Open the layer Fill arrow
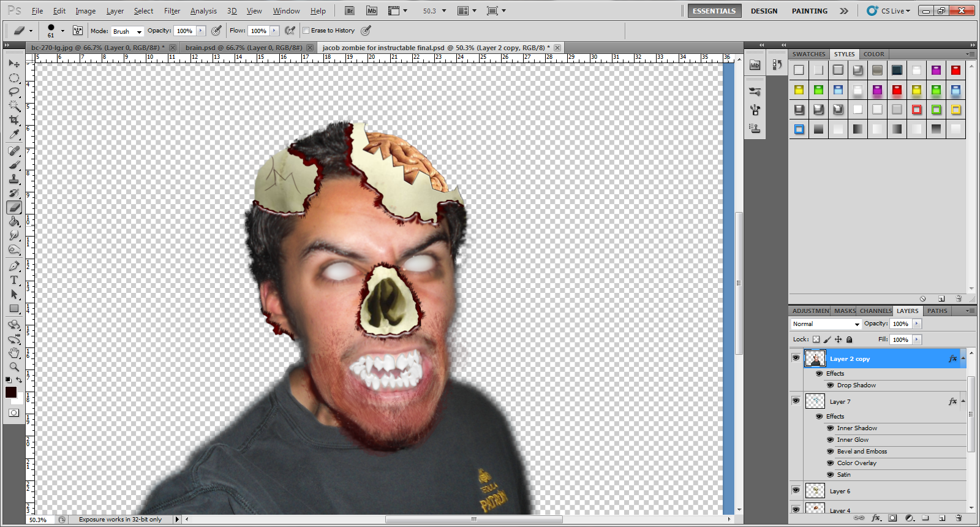Image resolution: width=980 pixels, height=527 pixels. click(917, 339)
